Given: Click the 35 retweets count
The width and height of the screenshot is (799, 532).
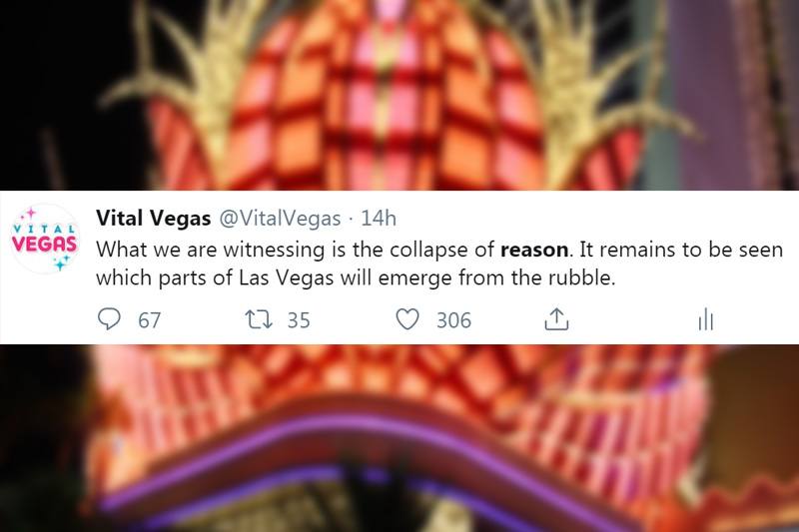Looking at the screenshot, I should [299, 320].
